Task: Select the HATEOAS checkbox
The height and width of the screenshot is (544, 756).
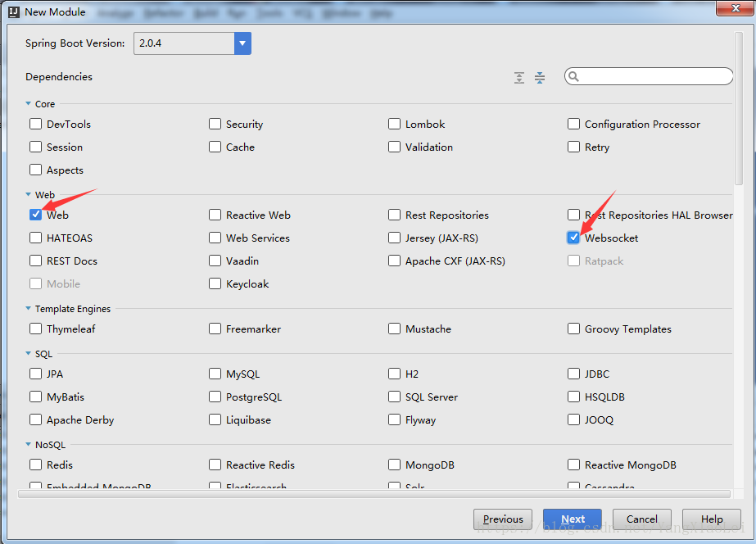Action: (36, 238)
